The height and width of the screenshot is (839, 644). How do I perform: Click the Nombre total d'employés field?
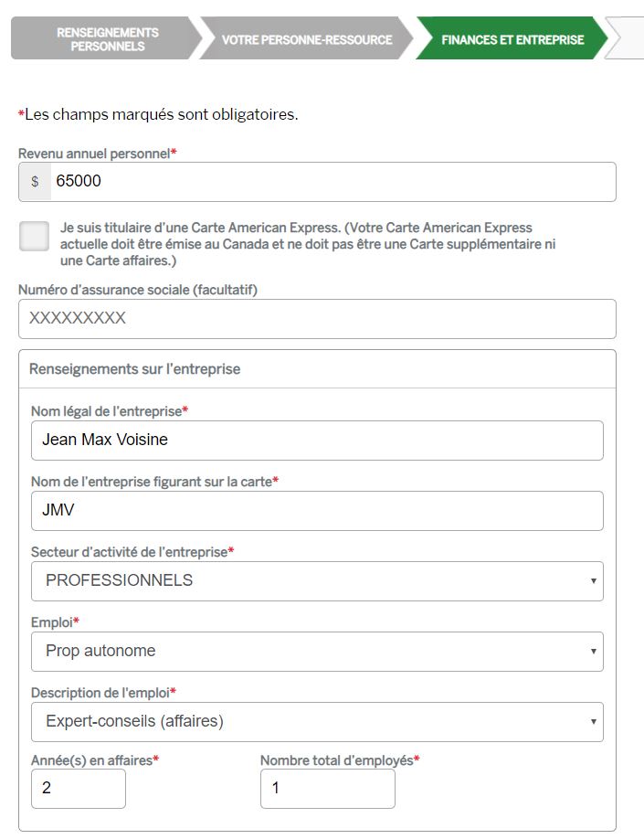pos(325,788)
